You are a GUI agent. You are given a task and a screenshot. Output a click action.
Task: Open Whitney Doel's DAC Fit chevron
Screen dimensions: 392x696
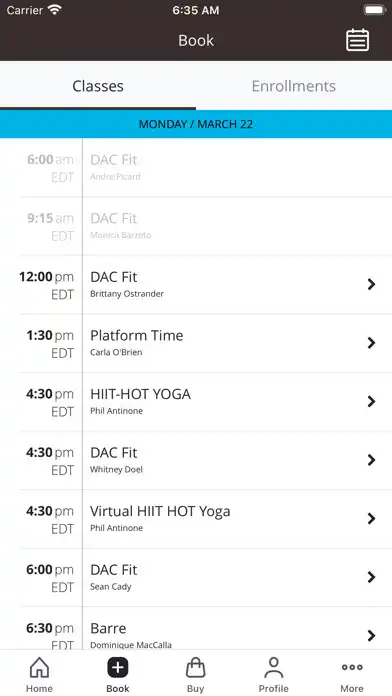coord(372,460)
